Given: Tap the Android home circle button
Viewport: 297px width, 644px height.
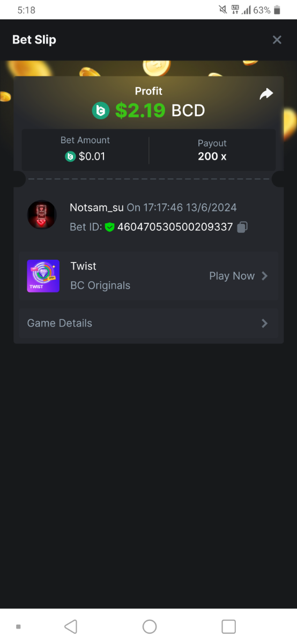Looking at the screenshot, I should pyautogui.click(x=150, y=626).
